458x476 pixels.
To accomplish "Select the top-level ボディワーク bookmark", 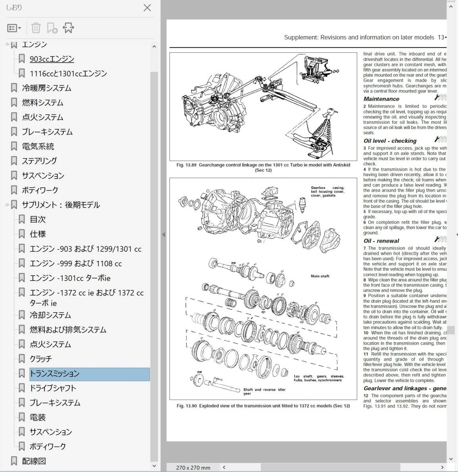I will pyautogui.click(x=40, y=190).
